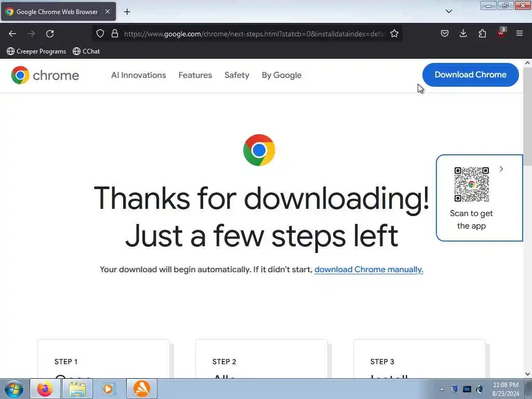532x399 pixels.
Task: Collapse the QR panel with its chevron
Action: tap(501, 169)
